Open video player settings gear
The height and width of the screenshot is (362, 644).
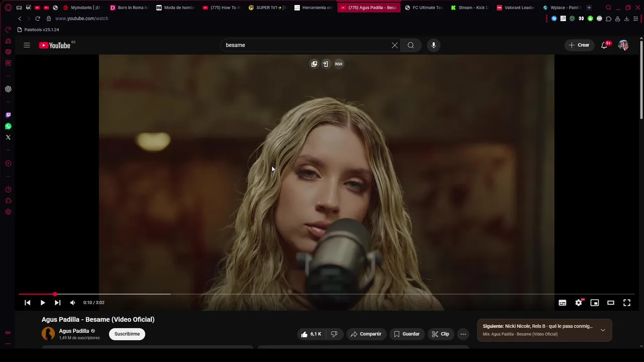click(x=579, y=303)
